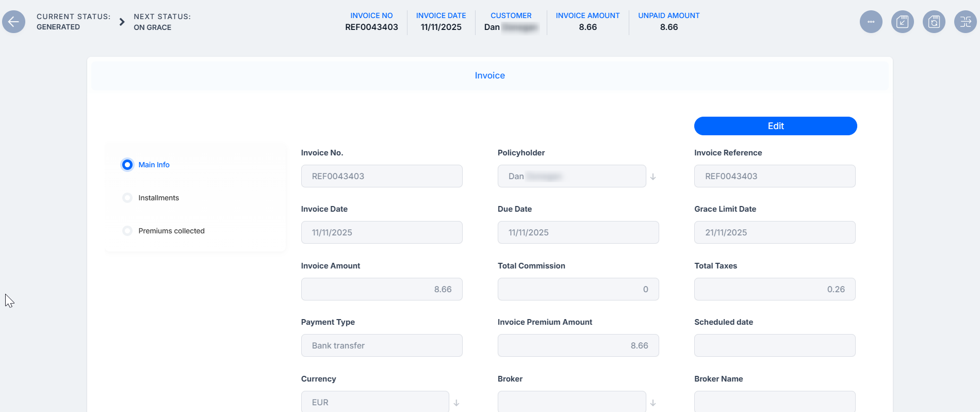
Task: Open the Invoice tab header
Action: click(490, 75)
